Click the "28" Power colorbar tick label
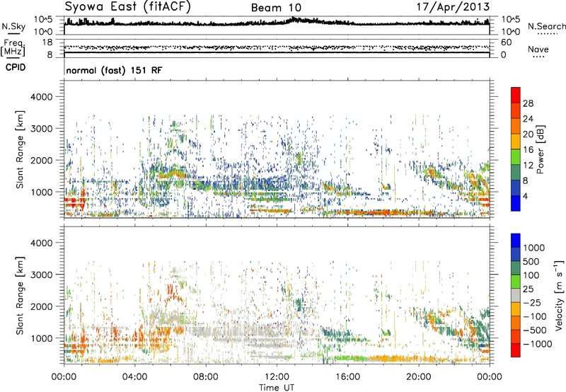 [528, 103]
